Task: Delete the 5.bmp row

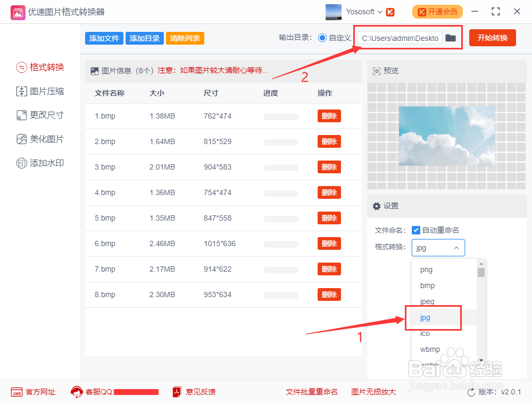Action: 329,218
